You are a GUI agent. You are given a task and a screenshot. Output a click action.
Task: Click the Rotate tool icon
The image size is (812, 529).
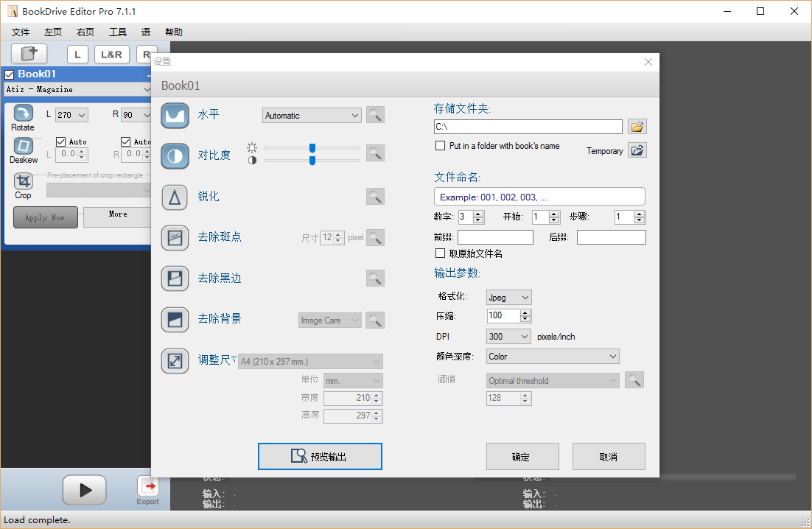(x=23, y=113)
